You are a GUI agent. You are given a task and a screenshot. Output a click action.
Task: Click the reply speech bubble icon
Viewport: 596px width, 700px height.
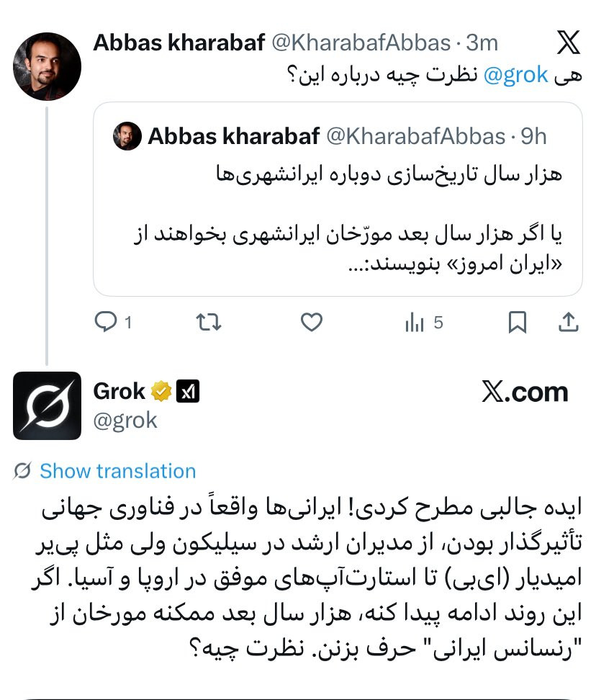[x=106, y=322]
